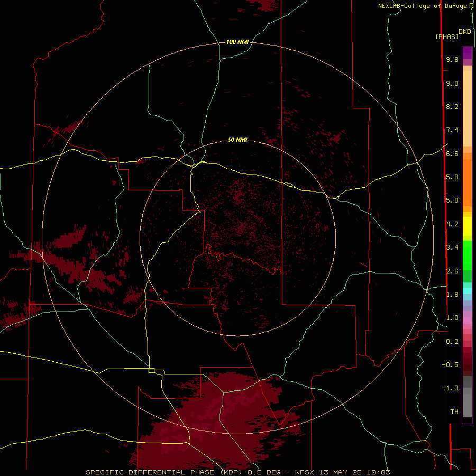Click the 0.2 legend value
Screen dimensions: 476x476
pyautogui.click(x=452, y=342)
